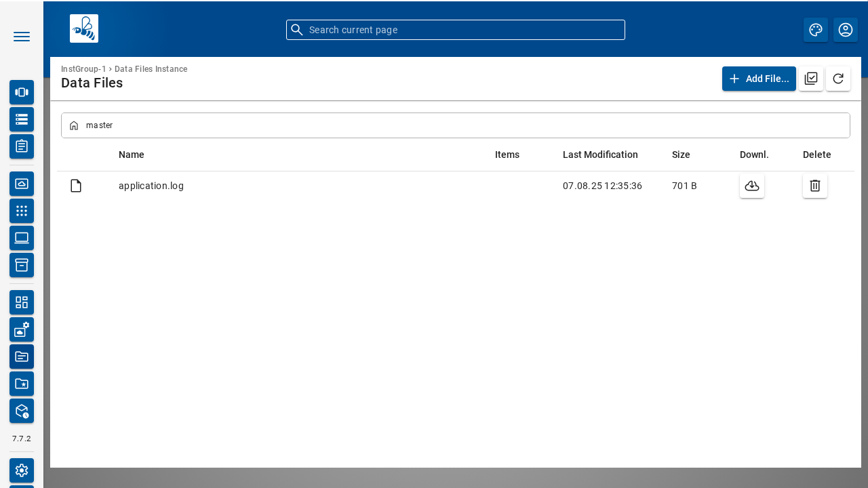Screen dimensions: 868x488
Task: Open the archive box sidebar icon
Action: coord(22,265)
